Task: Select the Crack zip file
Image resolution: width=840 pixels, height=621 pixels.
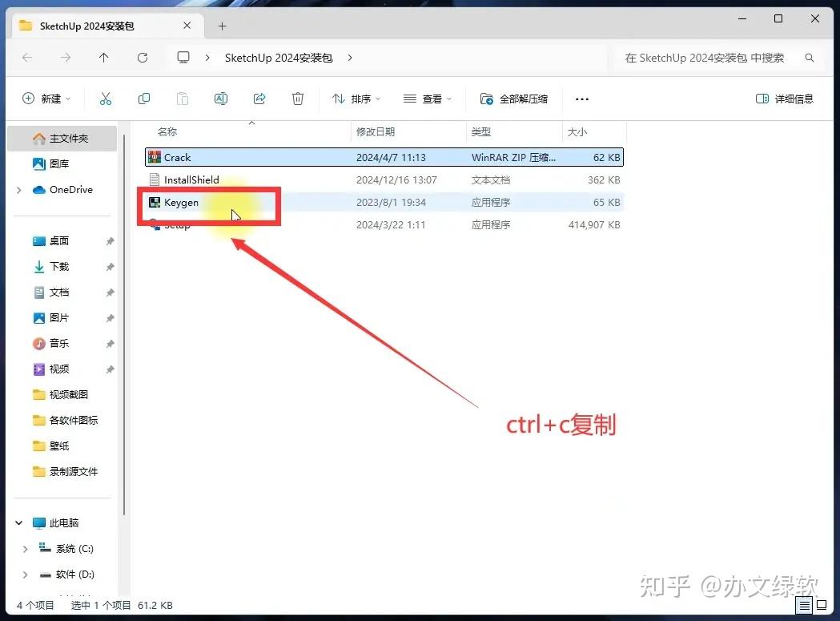Action: 384,157
